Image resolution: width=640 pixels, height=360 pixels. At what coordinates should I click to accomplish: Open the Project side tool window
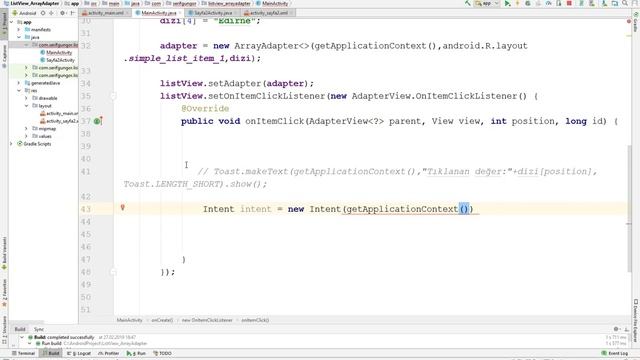[4, 24]
